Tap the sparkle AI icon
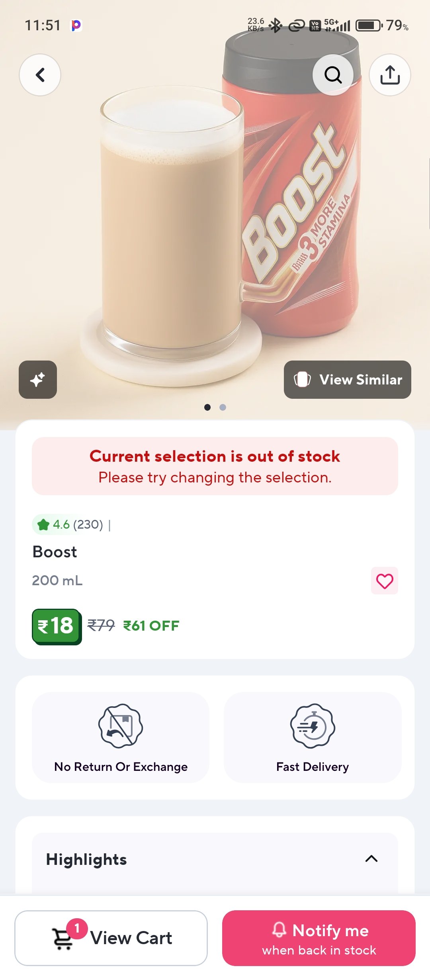430x980 pixels. pos(38,380)
